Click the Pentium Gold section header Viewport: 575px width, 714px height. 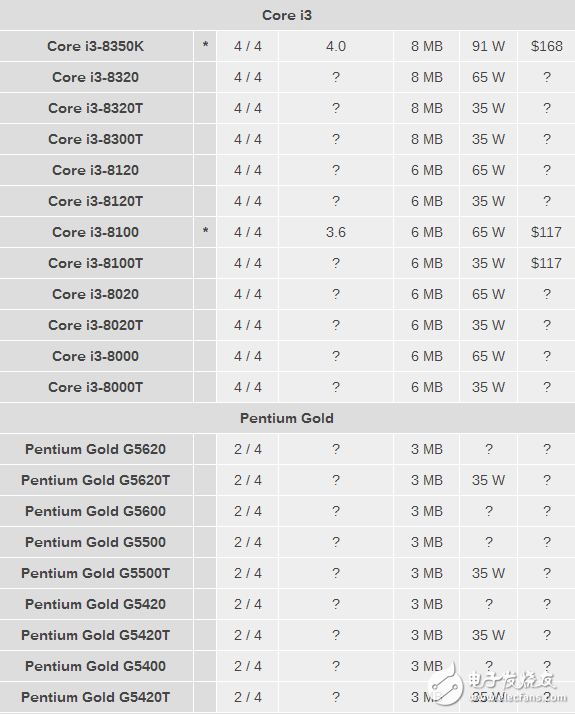click(287, 418)
